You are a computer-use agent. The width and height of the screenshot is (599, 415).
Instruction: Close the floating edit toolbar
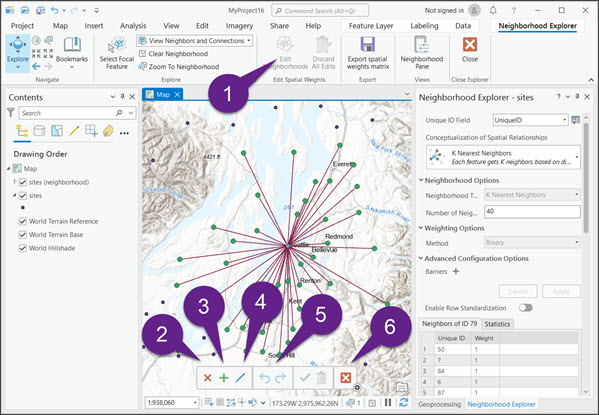point(345,378)
